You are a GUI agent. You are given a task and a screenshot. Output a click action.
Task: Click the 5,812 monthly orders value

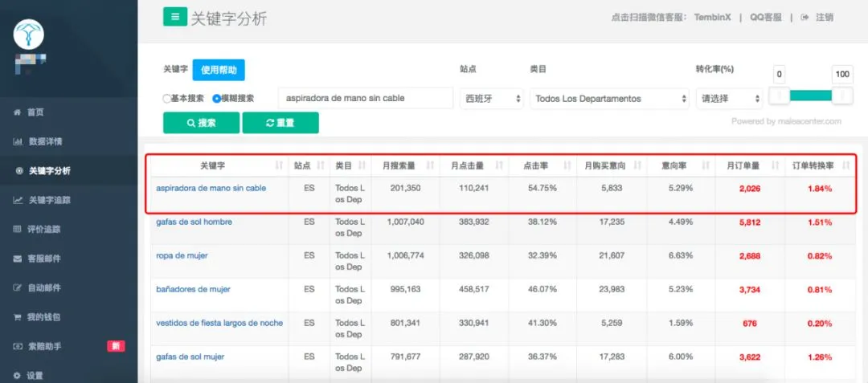coord(750,222)
